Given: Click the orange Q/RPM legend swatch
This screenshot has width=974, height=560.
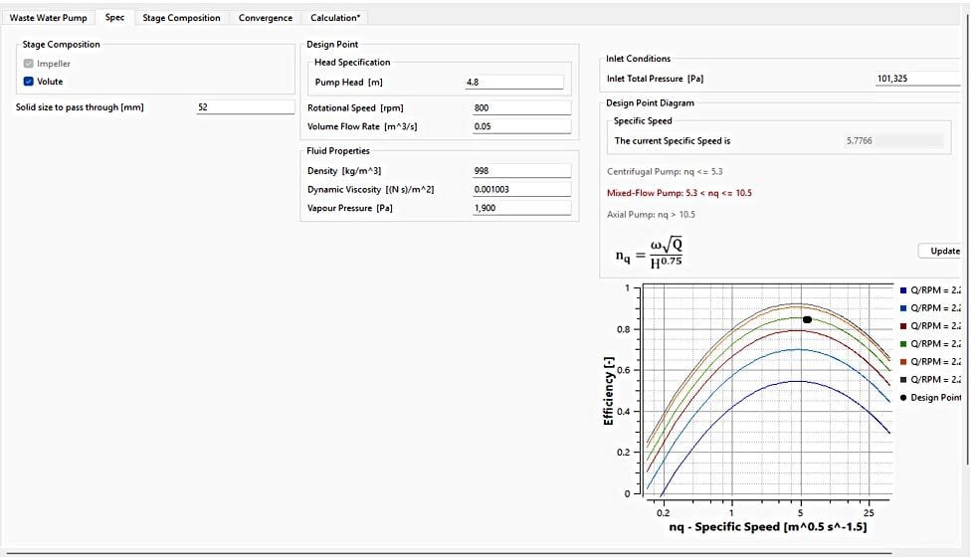Looking at the screenshot, I should 903,362.
